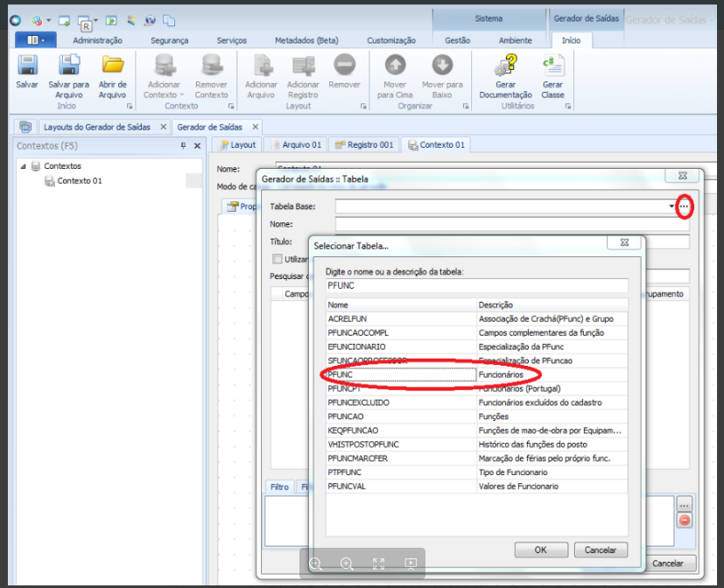Select the ACRELFUN table row
Image resolution: width=724 pixels, height=588 pixels.
[x=476, y=318]
